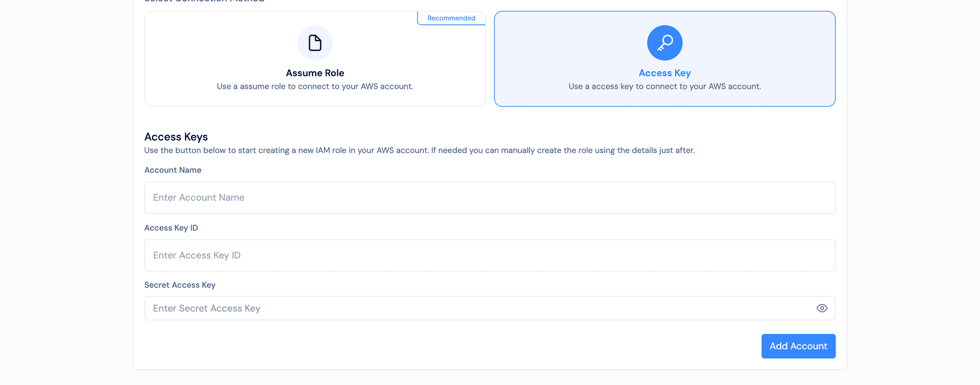Click the Enter Access Key ID field
The image size is (980, 385).
click(490, 255)
